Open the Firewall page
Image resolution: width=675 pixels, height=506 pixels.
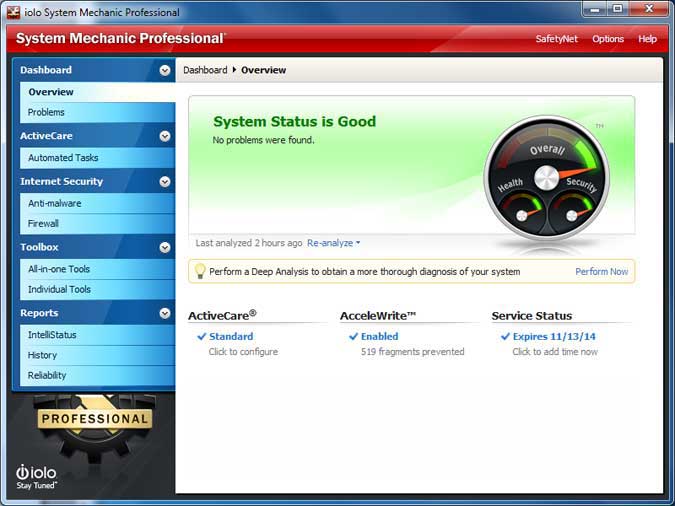(x=97, y=224)
